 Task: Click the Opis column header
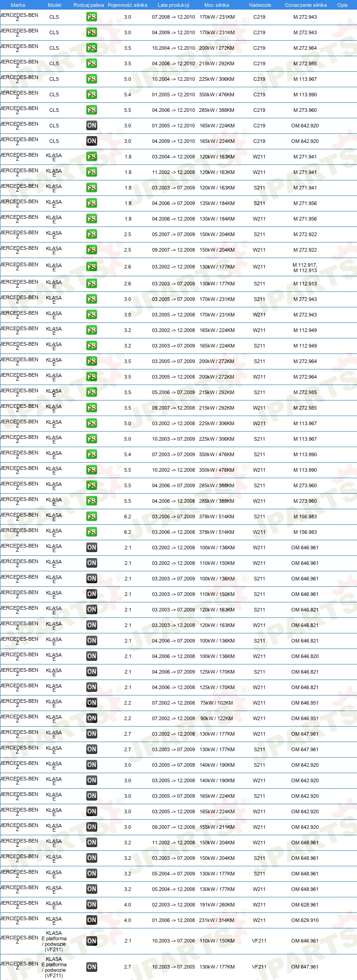[342, 5]
